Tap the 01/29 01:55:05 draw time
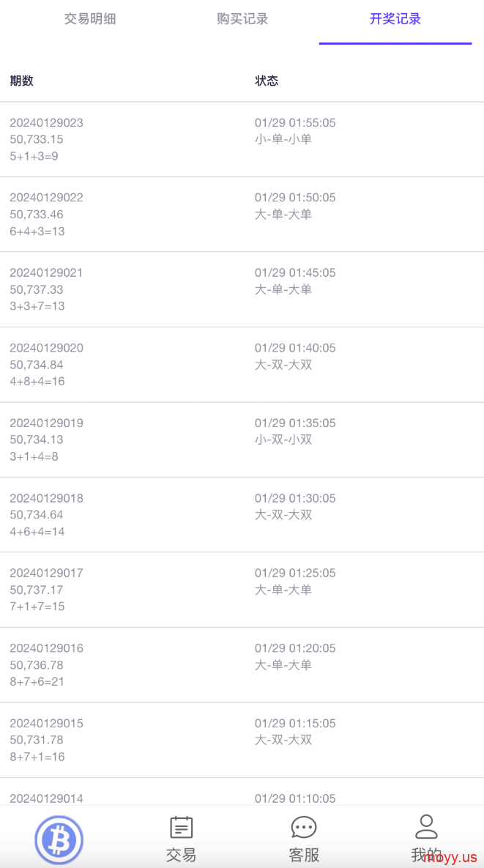Viewport: 484px width, 868px height. [x=295, y=122]
